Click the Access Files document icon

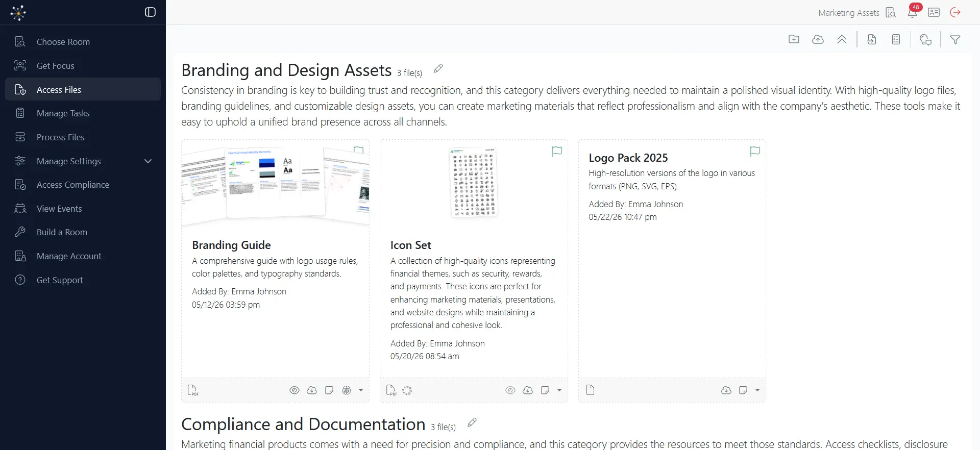(x=20, y=90)
